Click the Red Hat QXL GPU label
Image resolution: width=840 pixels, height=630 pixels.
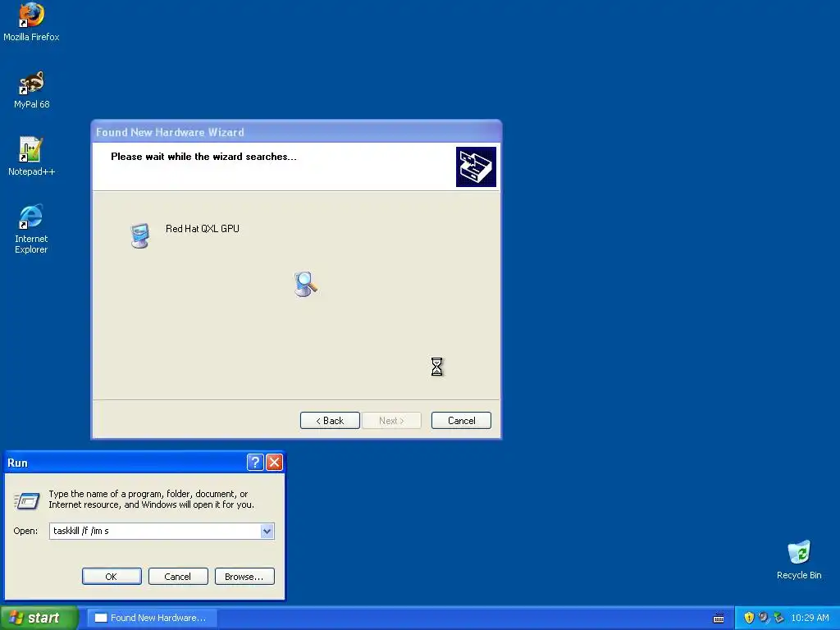click(203, 229)
